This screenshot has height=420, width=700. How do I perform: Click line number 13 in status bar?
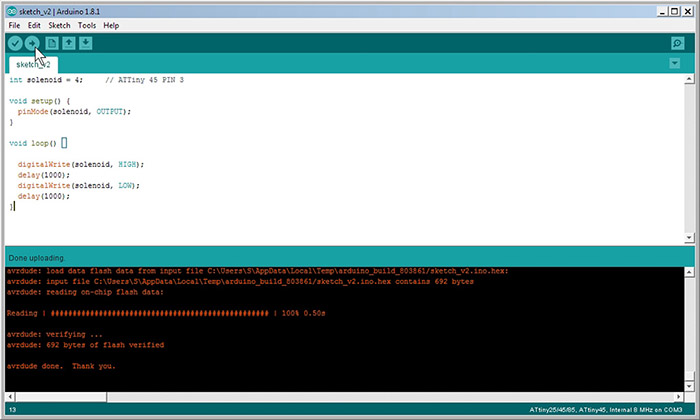click(12, 410)
